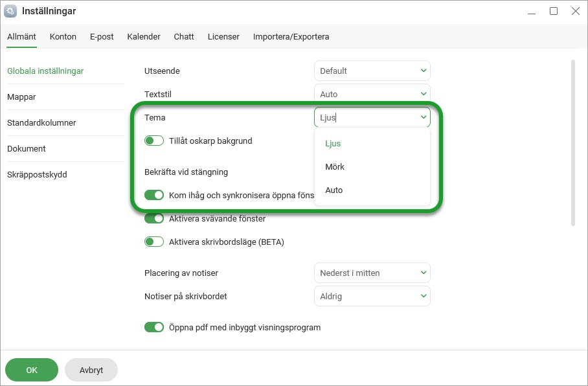Maximize the Inställningar window
The width and height of the screenshot is (588, 386).
(x=554, y=11)
